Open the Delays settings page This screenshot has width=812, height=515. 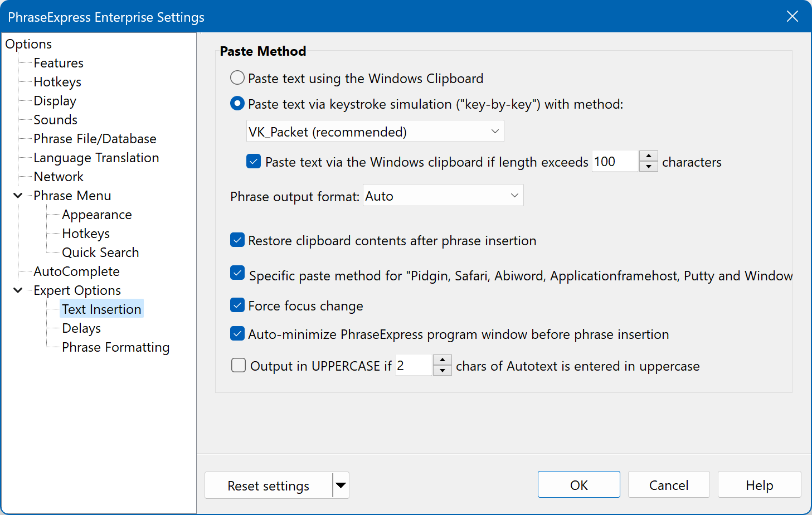pos(81,328)
